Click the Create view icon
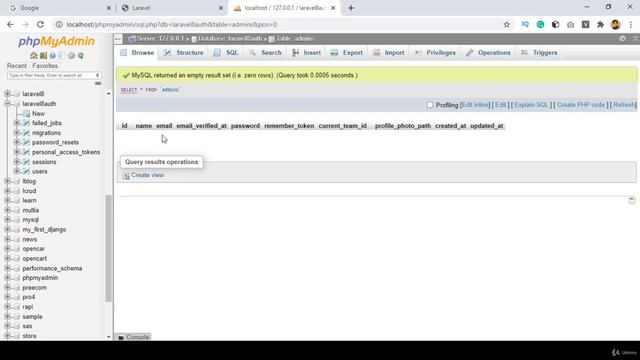This screenshot has width=640, height=360. click(126, 176)
